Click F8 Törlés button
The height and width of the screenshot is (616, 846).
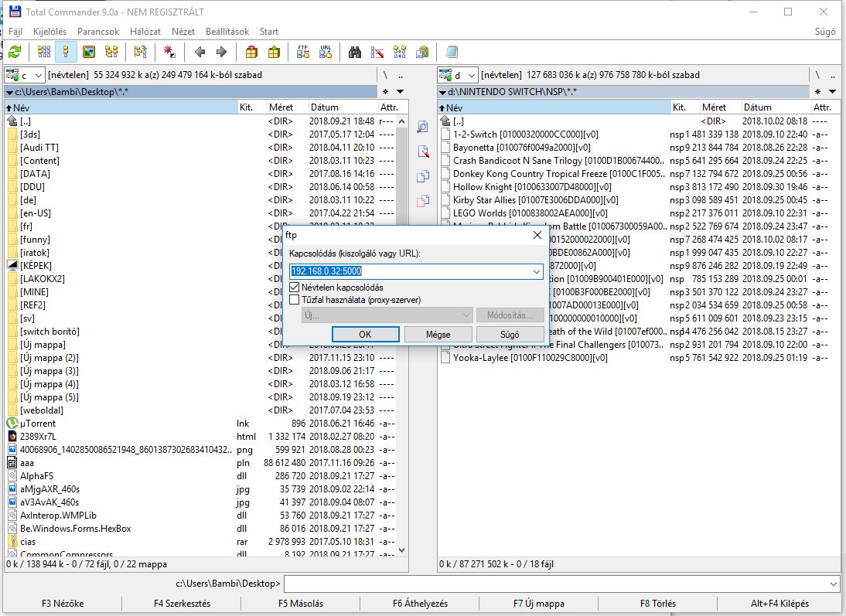tap(658, 604)
